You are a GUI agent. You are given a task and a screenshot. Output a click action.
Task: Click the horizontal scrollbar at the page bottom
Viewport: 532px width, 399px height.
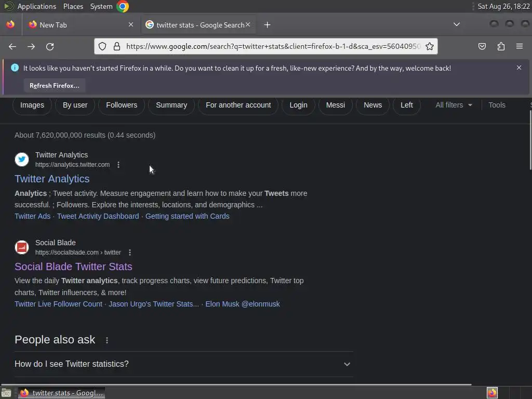tap(236, 384)
